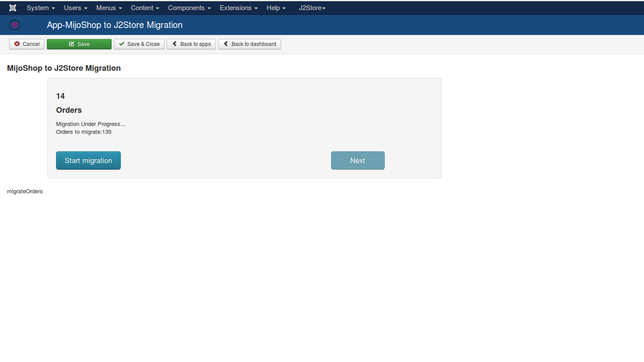The image size is (644, 362).
Task: Open the J2Store dropdown menu
Action: pos(312,8)
